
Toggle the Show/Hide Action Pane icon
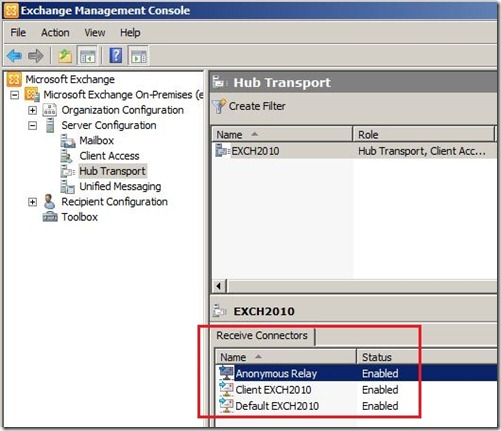pyautogui.click(x=139, y=56)
